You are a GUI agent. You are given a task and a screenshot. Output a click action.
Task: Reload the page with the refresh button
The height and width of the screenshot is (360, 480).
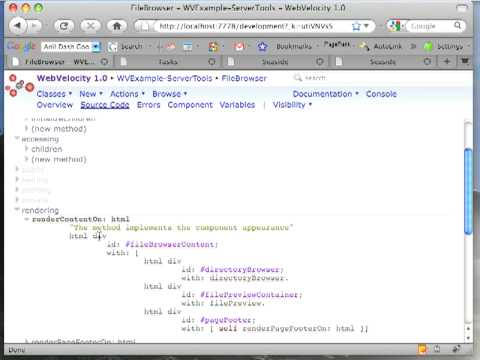pyautogui.click(x=64, y=26)
